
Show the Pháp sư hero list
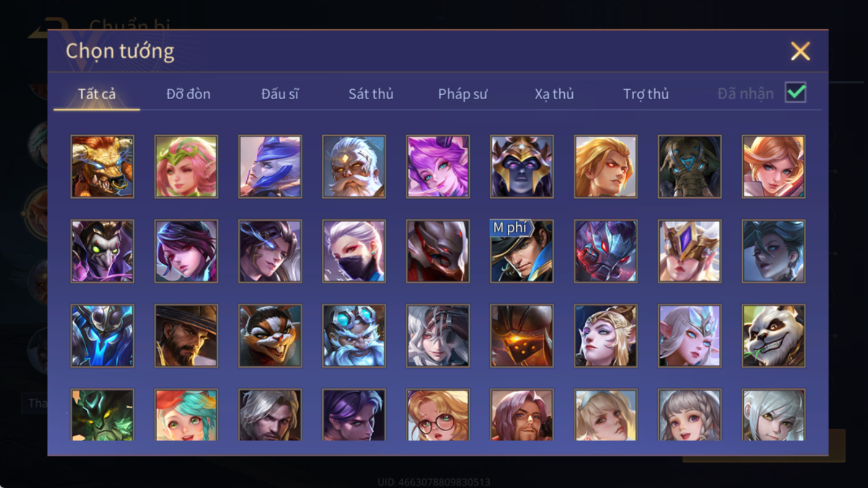[463, 94]
